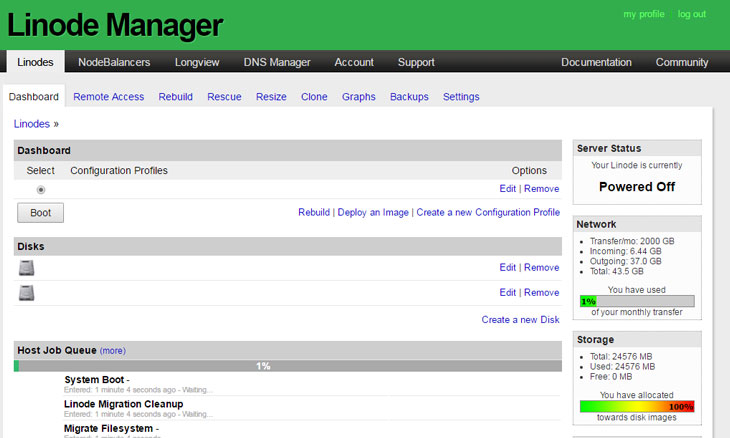Click the Linode Migration Cleanup job entry
The image size is (730, 438).
123,404
